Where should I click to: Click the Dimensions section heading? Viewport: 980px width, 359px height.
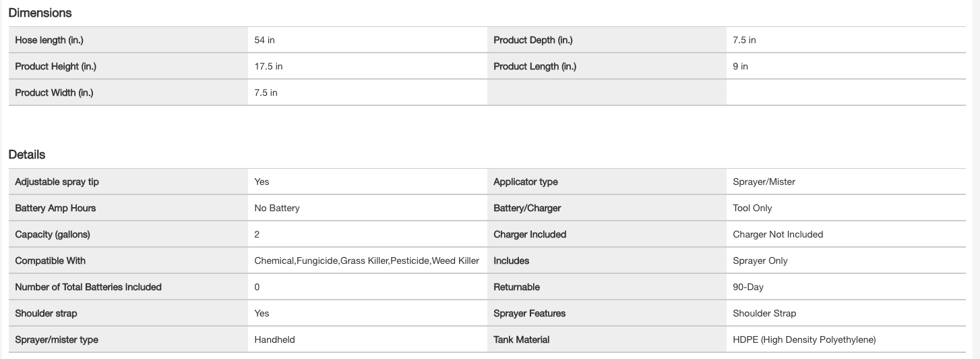click(40, 13)
